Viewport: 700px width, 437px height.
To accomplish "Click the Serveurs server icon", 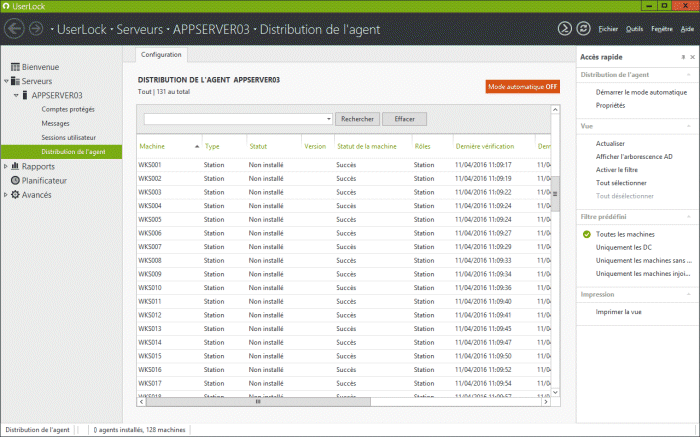I will click(15, 81).
